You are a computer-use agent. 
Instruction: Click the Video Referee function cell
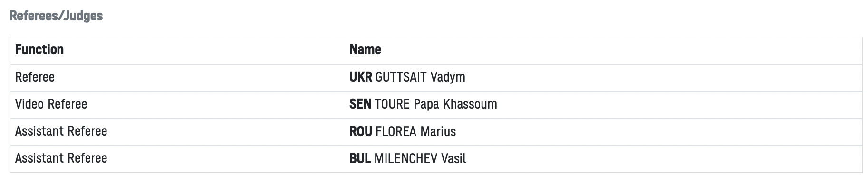tap(51, 104)
